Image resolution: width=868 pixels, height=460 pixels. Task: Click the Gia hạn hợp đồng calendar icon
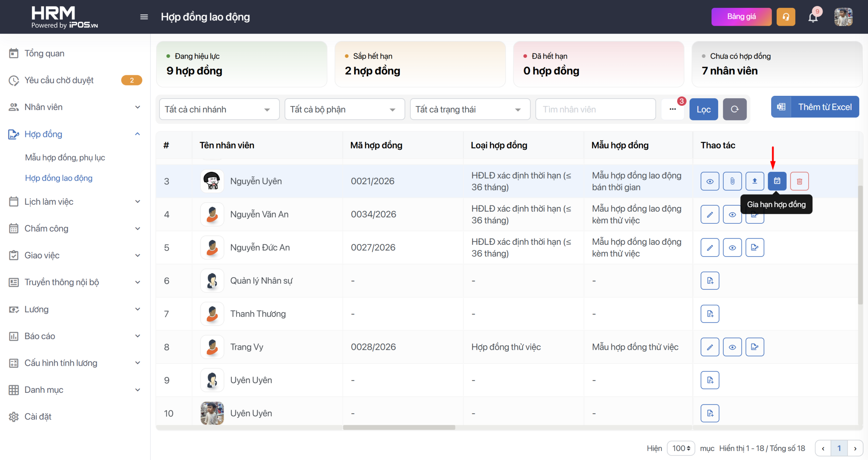click(x=777, y=181)
